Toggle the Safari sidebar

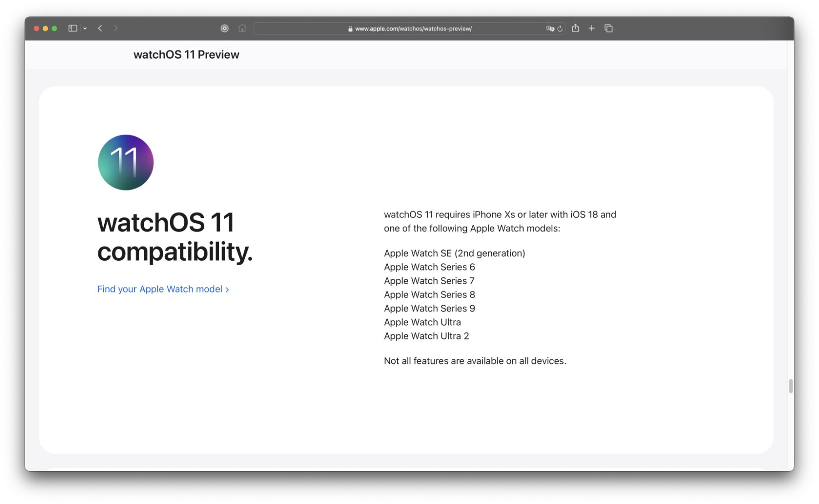[72, 28]
